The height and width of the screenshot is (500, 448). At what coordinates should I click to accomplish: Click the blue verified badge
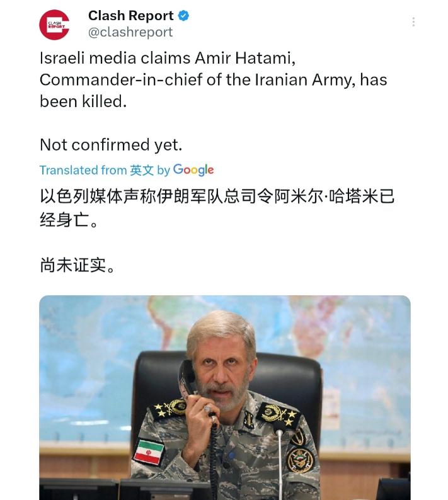coord(183,16)
